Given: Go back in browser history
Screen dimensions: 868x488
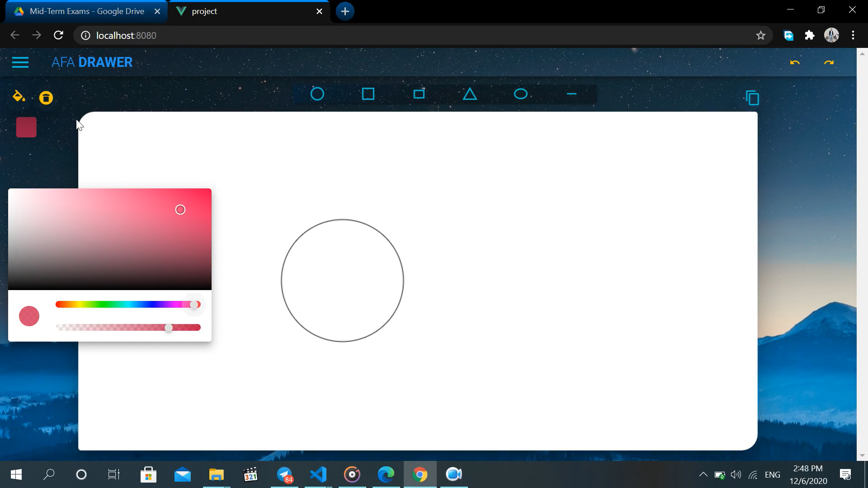Looking at the screenshot, I should (x=15, y=35).
